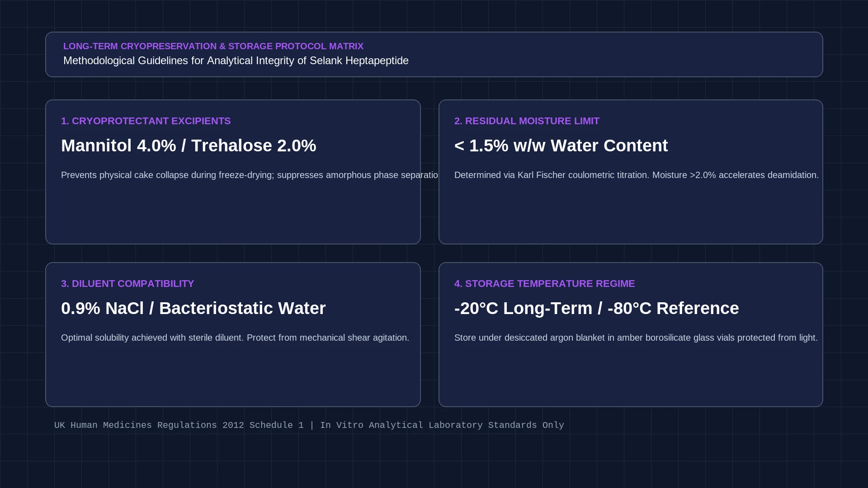Click the Cryoprotectant Excipients section label

pyautogui.click(x=146, y=121)
